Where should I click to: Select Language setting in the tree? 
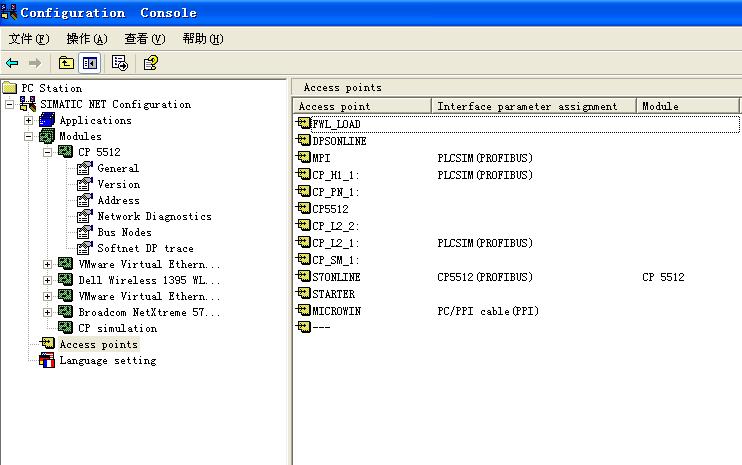(107, 360)
